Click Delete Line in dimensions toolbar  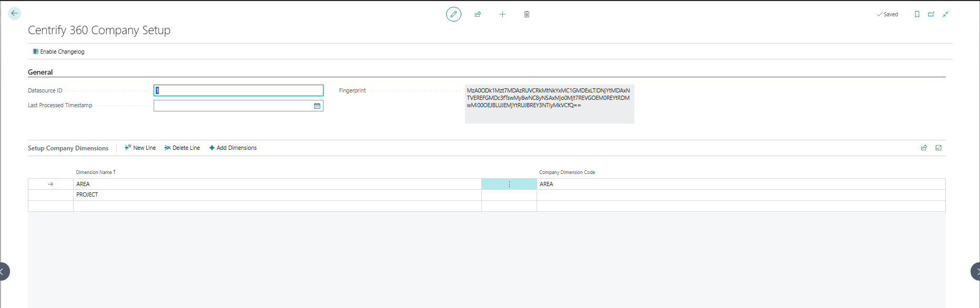pos(182,148)
